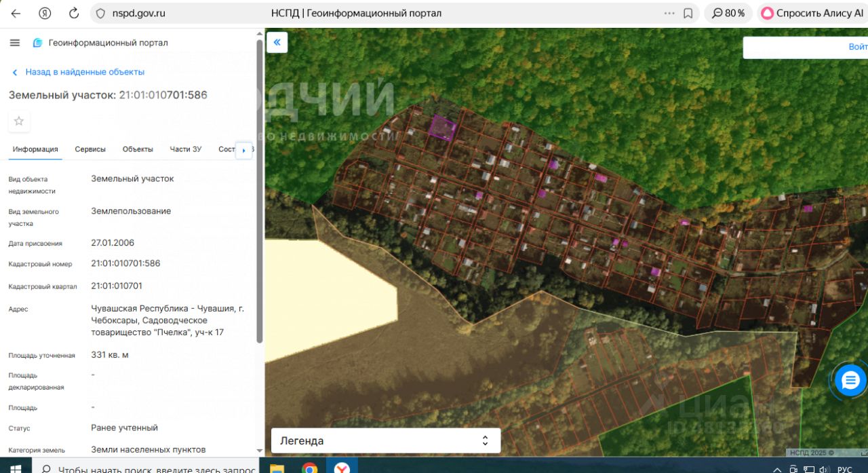Collapse the side panel with double-chevron button
Screen dimensions: 868x473
[x=277, y=42]
